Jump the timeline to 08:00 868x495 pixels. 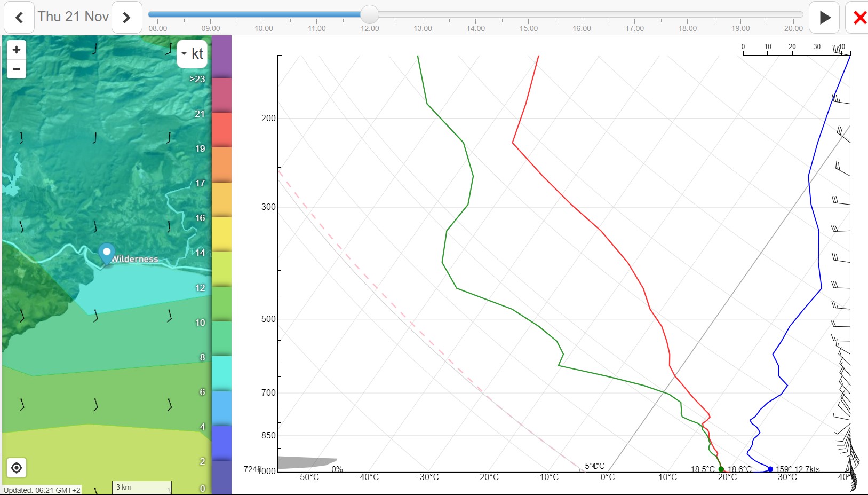(158, 28)
